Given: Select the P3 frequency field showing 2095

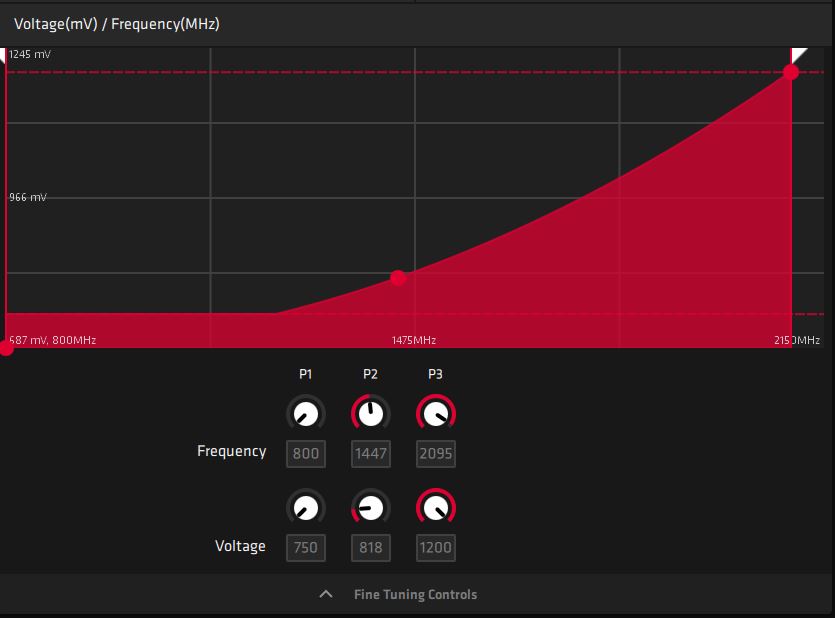Looking at the screenshot, I should pyautogui.click(x=435, y=454).
